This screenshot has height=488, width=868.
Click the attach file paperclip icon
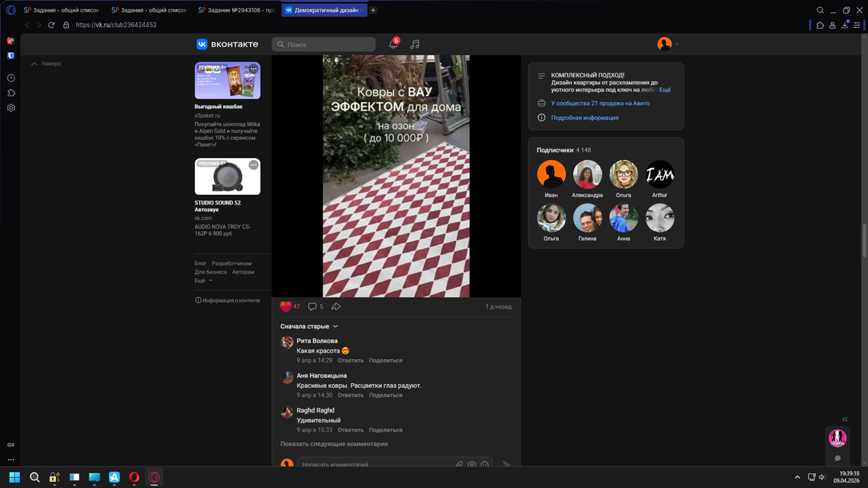coord(459,465)
